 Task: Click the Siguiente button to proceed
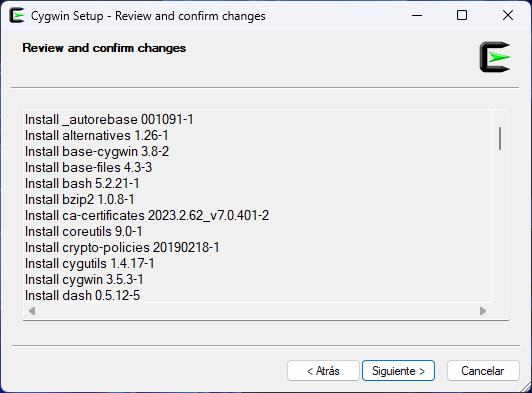click(398, 371)
